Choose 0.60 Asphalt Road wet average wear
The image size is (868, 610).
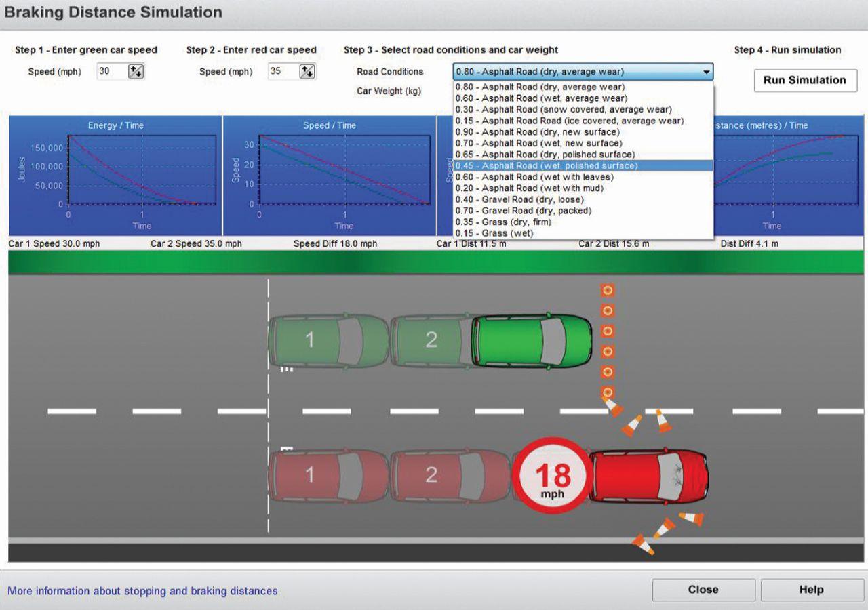point(583,98)
